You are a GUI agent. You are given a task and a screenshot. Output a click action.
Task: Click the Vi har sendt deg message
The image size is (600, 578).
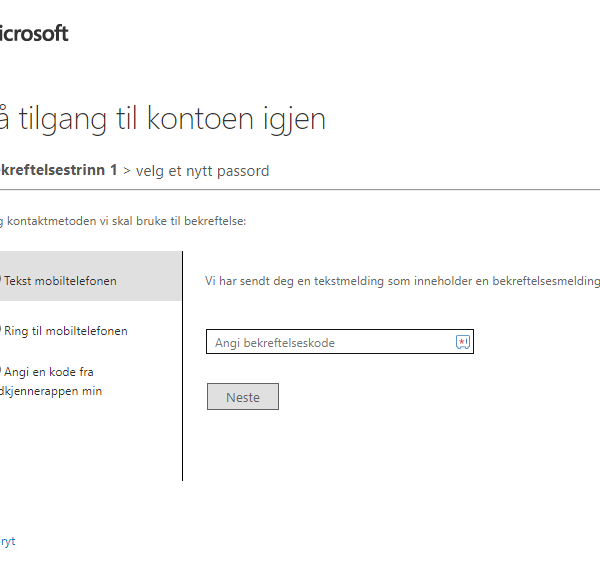tap(402, 281)
